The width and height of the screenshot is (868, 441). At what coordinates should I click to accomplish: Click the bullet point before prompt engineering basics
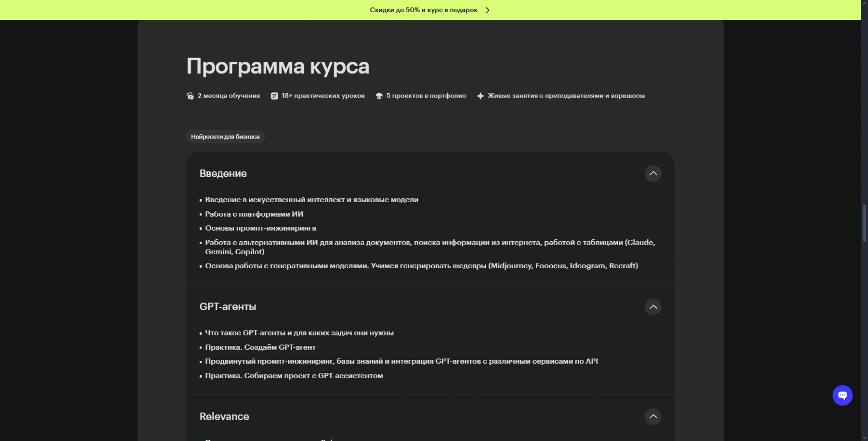[x=200, y=228]
